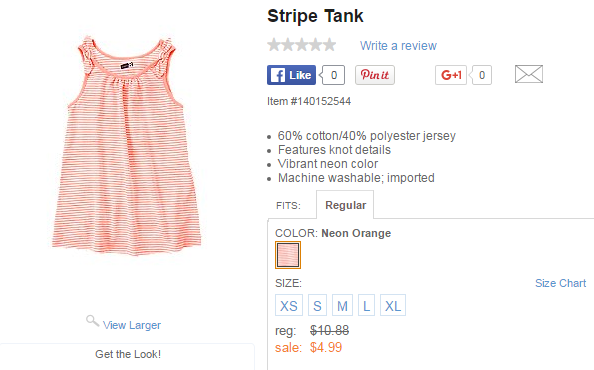Pick size L
The image size is (594, 370).
coord(366,305)
